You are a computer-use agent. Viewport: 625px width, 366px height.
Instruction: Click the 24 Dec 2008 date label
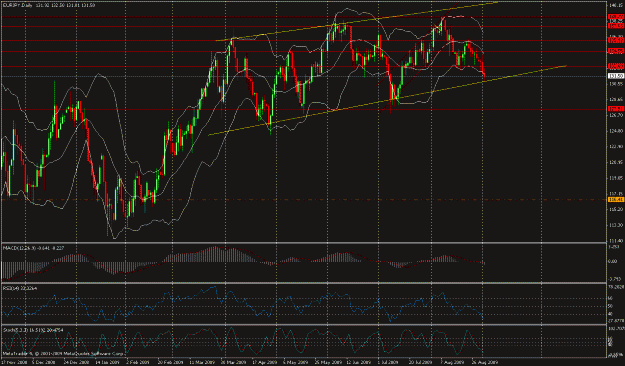[78, 362]
